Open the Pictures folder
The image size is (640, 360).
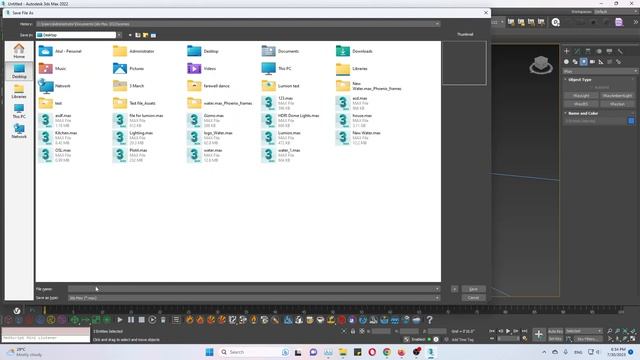pos(128,68)
